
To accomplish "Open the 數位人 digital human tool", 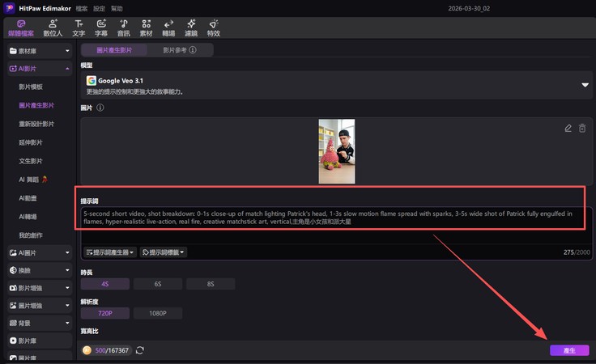I will [x=50, y=28].
